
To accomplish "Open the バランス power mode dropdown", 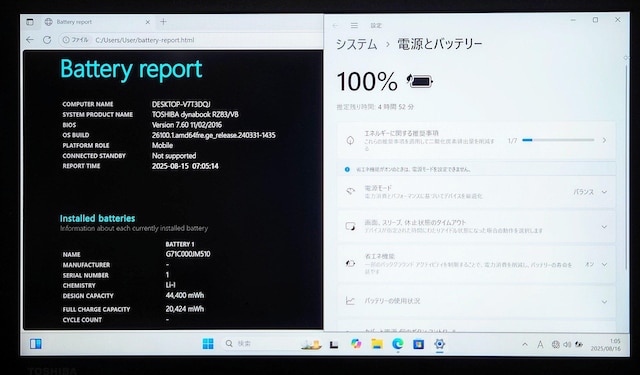I will (x=590, y=192).
